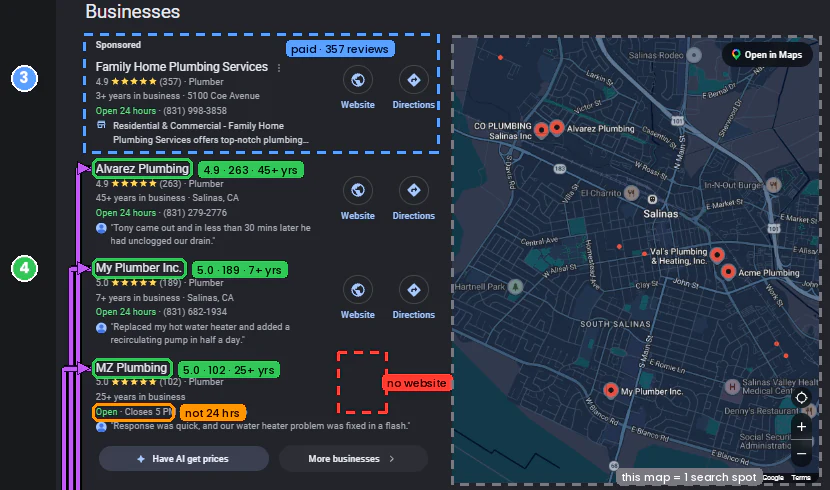830x490 pixels.
Task: Click the 'Tony came out' review snippet
Action: click(210, 234)
